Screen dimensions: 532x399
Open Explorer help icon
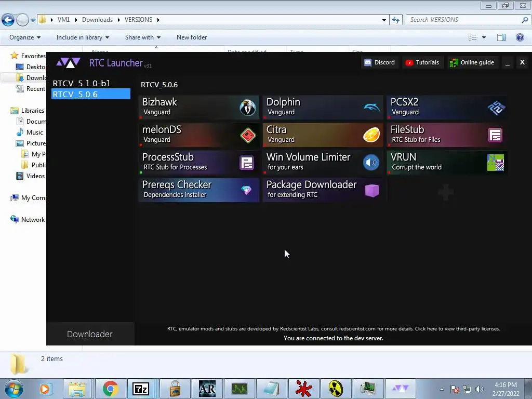tap(520, 37)
